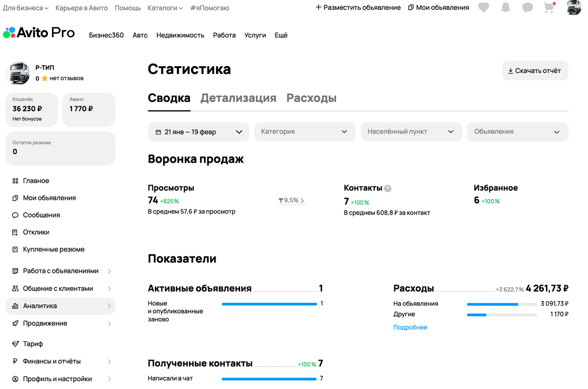Viewport: 588px width, 389px height.
Task: Switch to the Расходы tab
Action: 312,98
